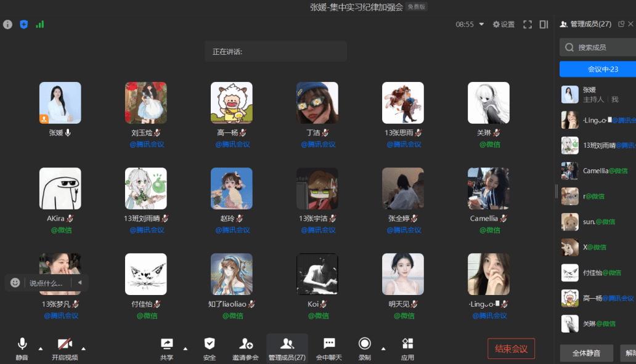The height and width of the screenshot is (364, 636).
Task: Open 邀请参会 invite participants
Action: pyautogui.click(x=246, y=348)
